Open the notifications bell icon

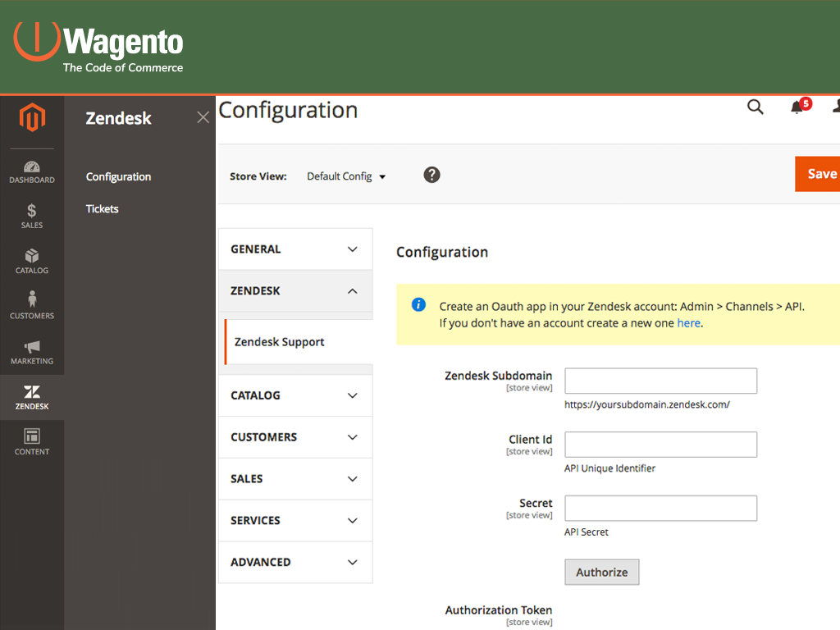797,107
